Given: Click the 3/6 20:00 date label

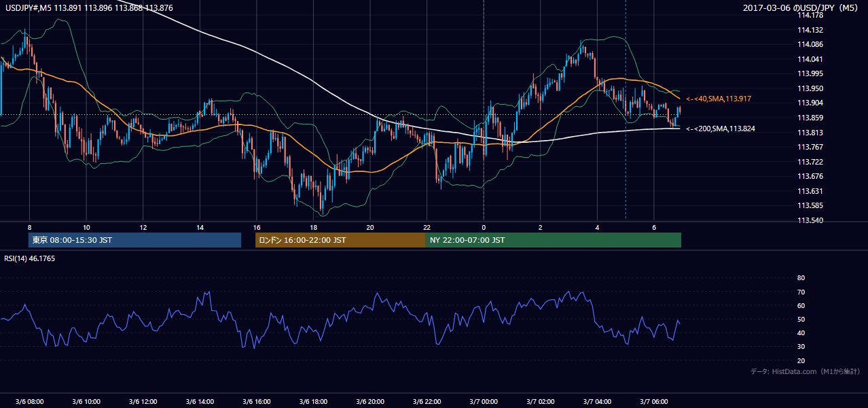Looking at the screenshot, I should [x=370, y=402].
